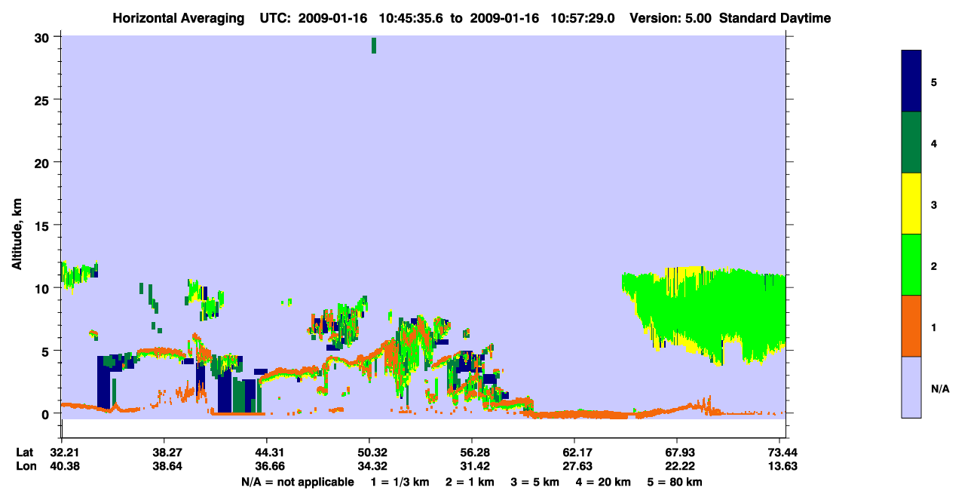Image resolution: width=980 pixels, height=503 pixels.
Task: Click the '2 = 1 km' legend text
Action: click(470, 482)
